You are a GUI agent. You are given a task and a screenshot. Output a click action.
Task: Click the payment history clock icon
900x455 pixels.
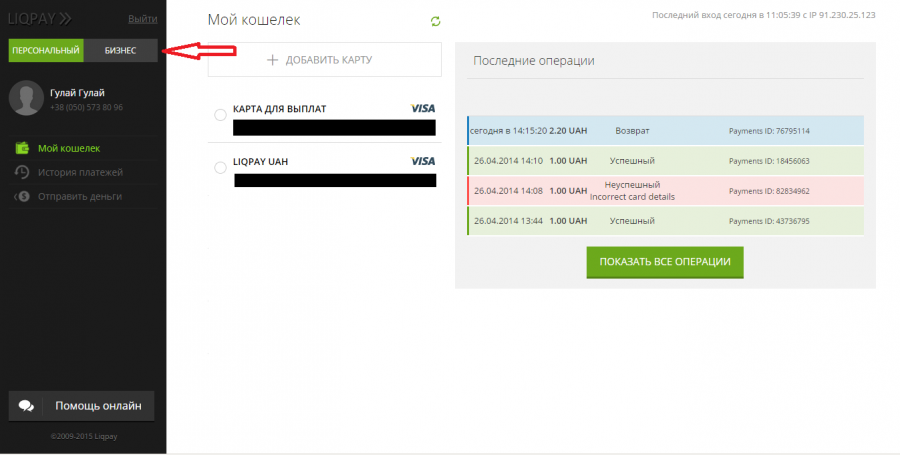[22, 172]
